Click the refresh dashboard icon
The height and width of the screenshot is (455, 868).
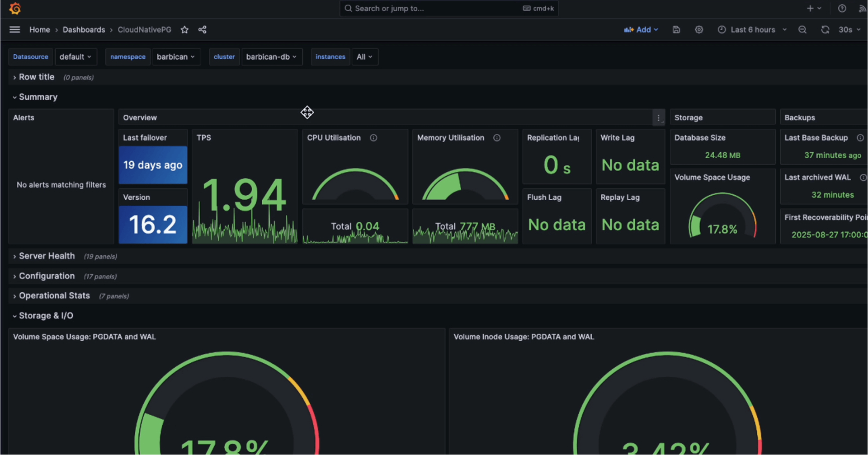click(x=825, y=30)
